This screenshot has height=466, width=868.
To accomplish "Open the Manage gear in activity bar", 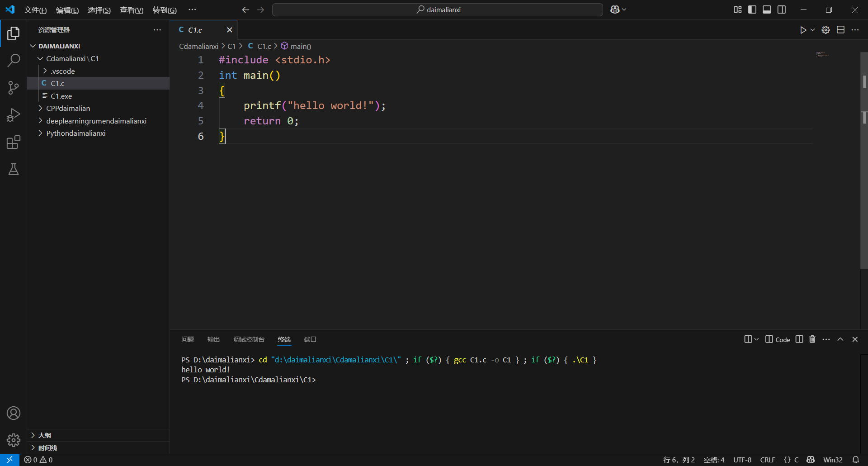I will tap(14, 440).
